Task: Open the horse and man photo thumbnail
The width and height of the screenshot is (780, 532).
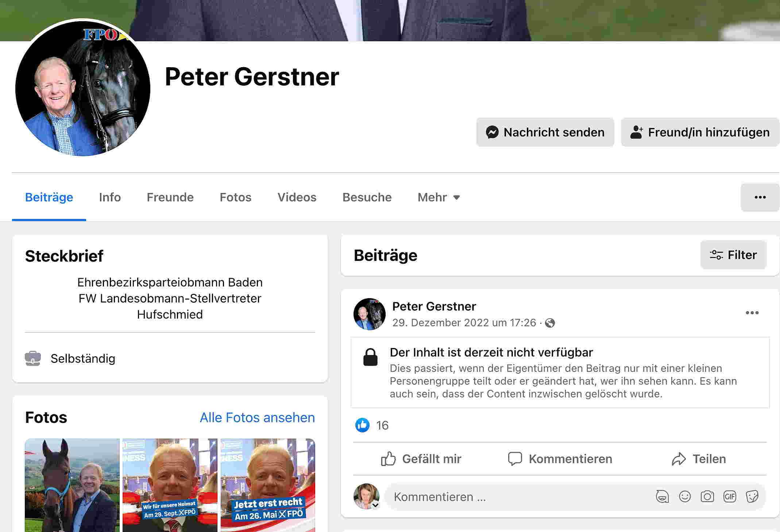Action: pos(72,485)
